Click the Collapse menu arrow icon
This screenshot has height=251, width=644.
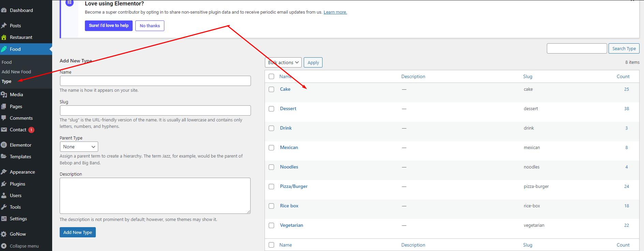click(x=4, y=246)
